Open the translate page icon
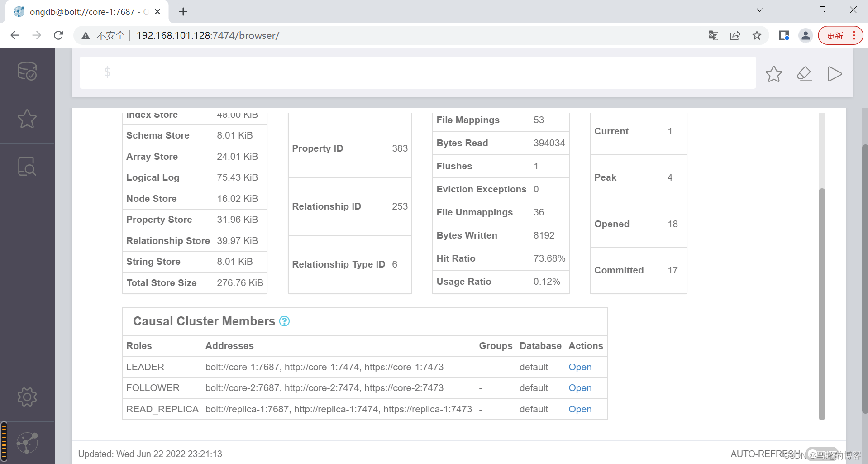868x464 pixels. tap(713, 35)
